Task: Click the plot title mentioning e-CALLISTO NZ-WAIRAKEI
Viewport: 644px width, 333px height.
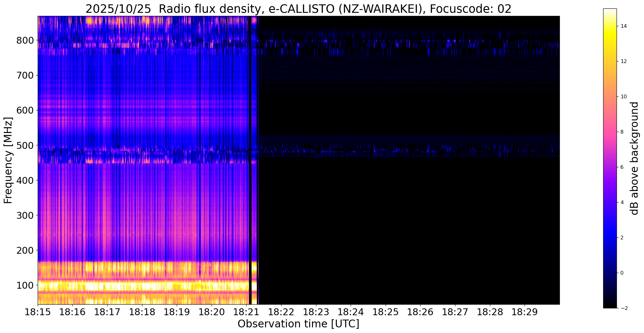Action: pos(298,9)
